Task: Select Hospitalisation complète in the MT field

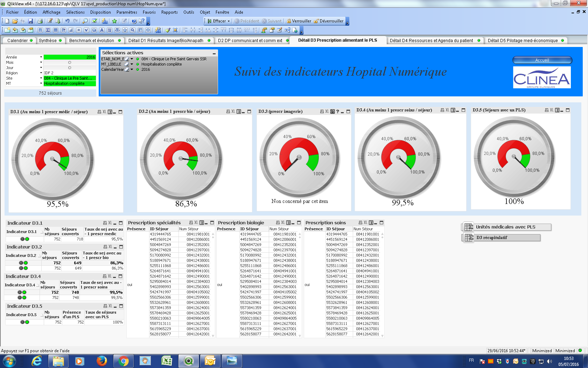Action: pyautogui.click(x=70, y=83)
